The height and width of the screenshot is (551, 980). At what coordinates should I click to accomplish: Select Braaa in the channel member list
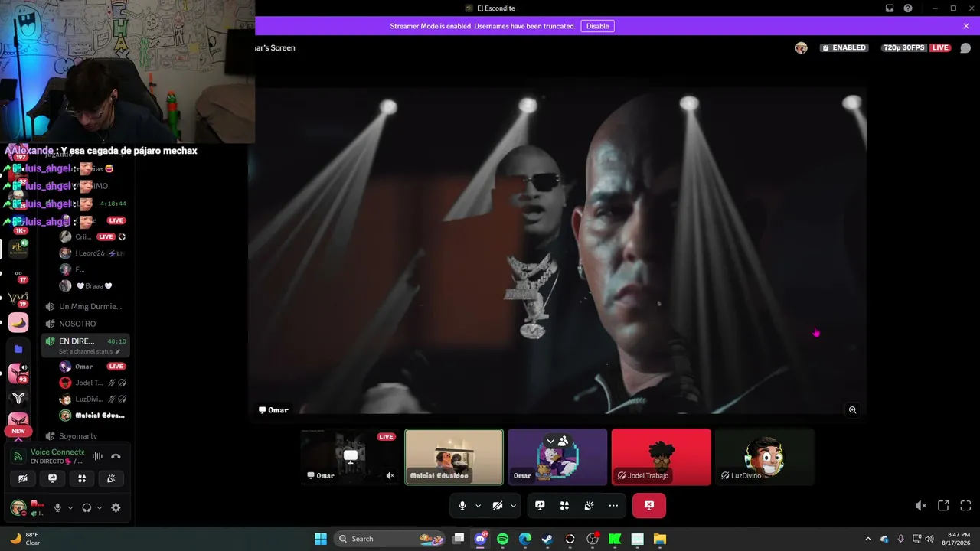coord(93,286)
